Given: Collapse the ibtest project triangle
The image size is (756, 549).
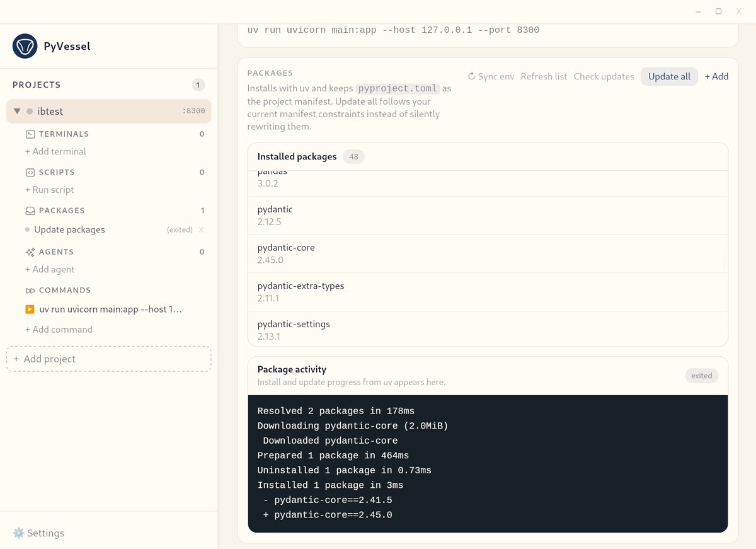Looking at the screenshot, I should 18,112.
